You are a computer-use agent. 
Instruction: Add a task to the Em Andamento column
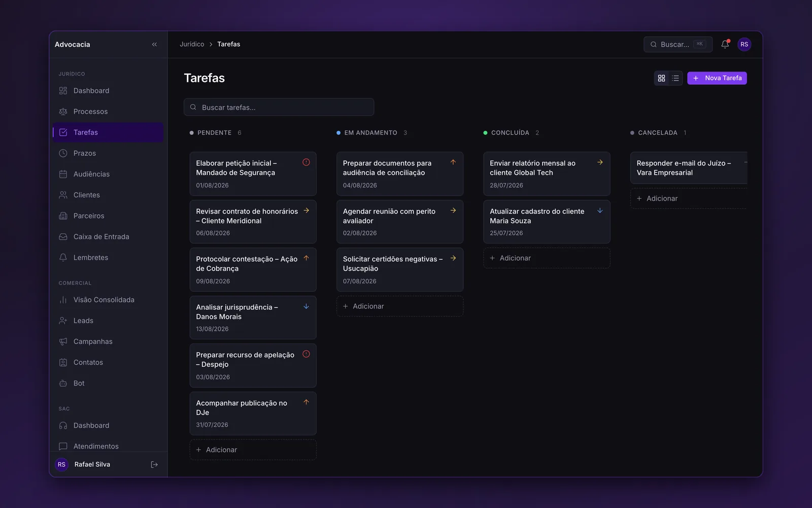(x=400, y=306)
